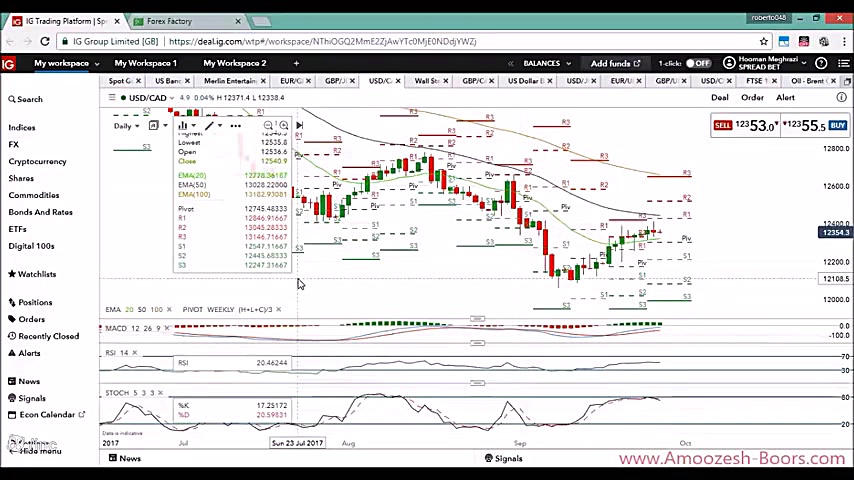854x480 pixels.
Task: Open chart layout icon beside Daily
Action: 154,125
